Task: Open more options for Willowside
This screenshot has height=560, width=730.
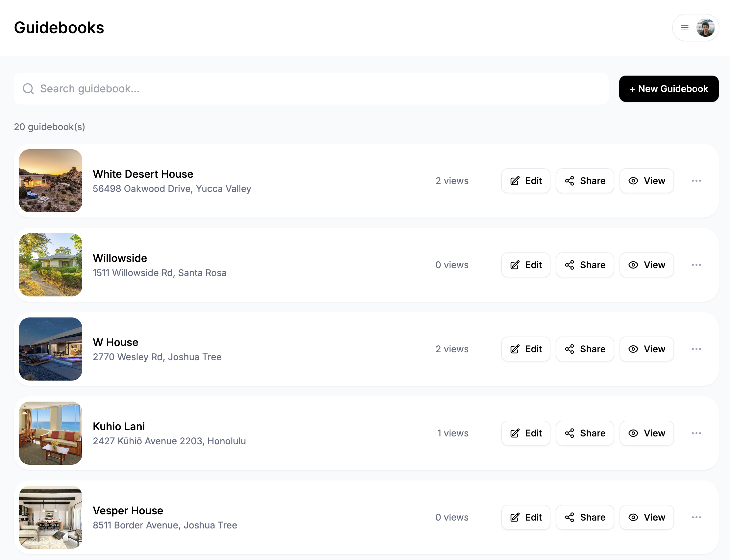Action: [x=696, y=265]
